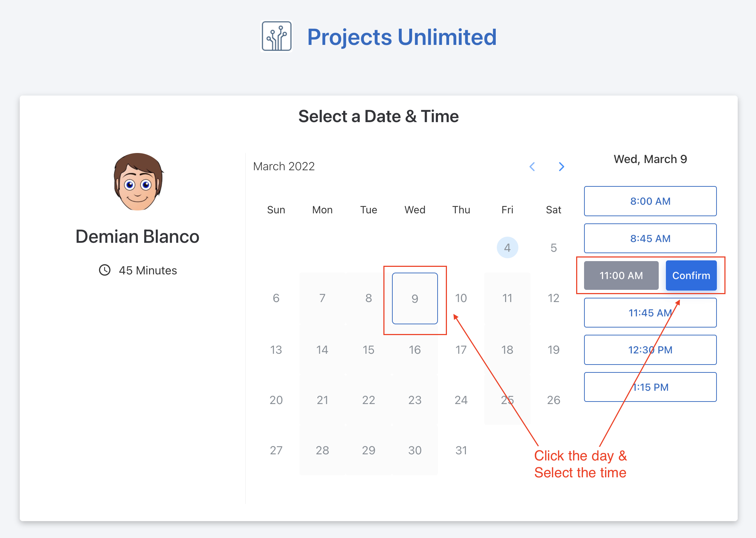Screen dimensions: 756x538
Task: Go to next month with right chevron
Action: [561, 167]
